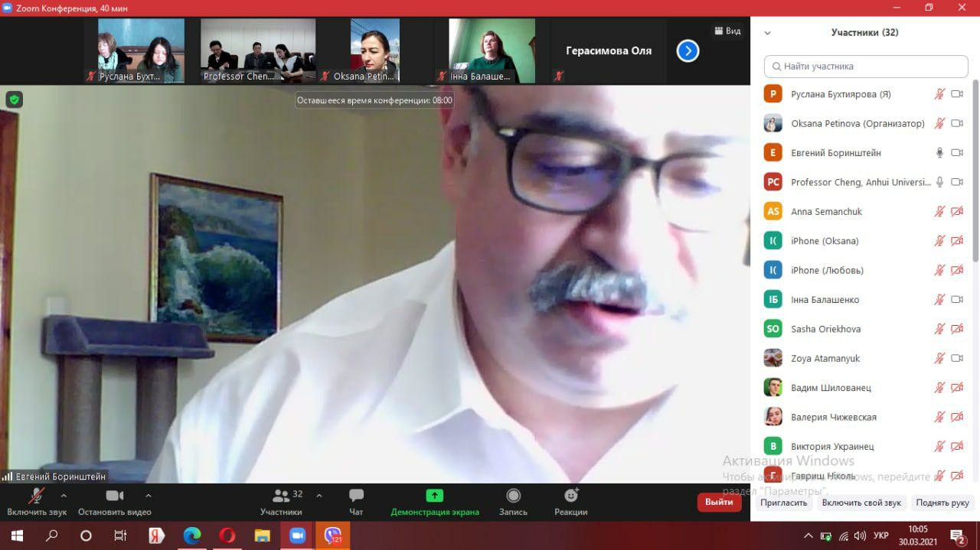This screenshot has height=550, width=980.
Task: Open the Участники participants toolbar button
Action: [x=281, y=502]
